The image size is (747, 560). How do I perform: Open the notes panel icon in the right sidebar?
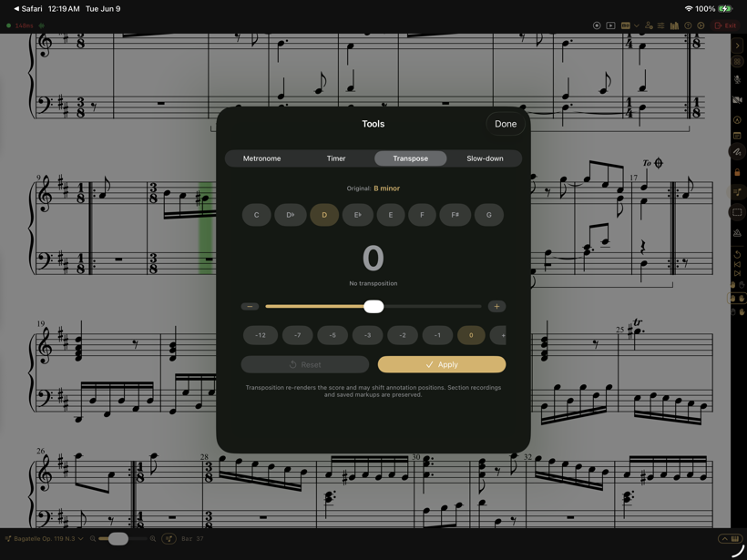coord(738,136)
